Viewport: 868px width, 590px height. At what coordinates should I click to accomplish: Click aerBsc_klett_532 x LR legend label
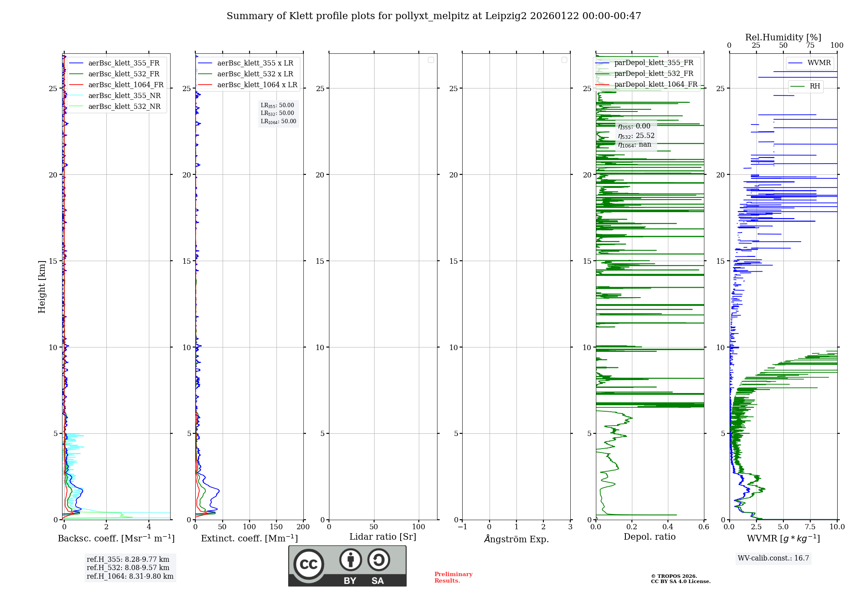point(255,74)
